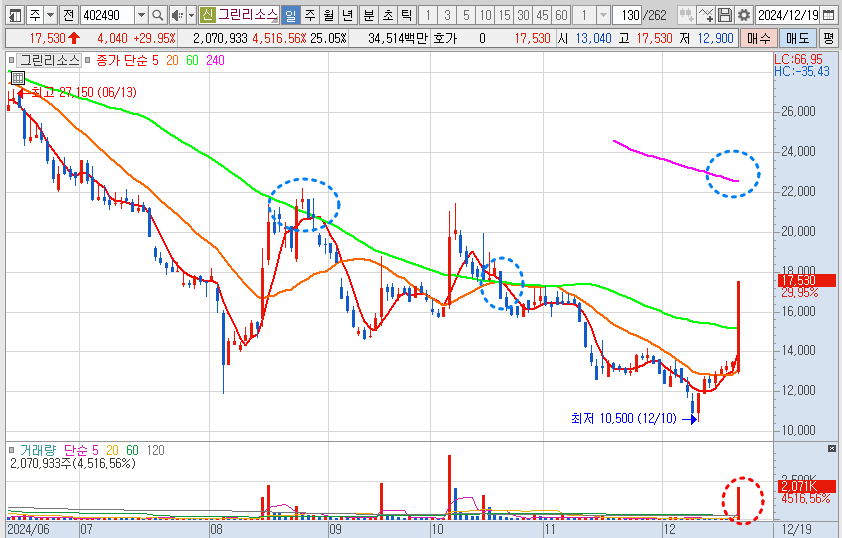This screenshot has width=842, height=538.
Task: Click the add indicator line icon
Action: click(x=706, y=15)
